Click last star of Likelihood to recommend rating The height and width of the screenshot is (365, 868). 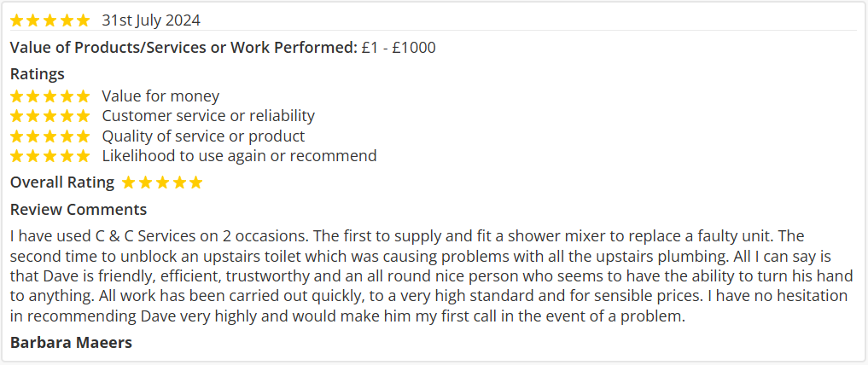pyautogui.click(x=83, y=156)
